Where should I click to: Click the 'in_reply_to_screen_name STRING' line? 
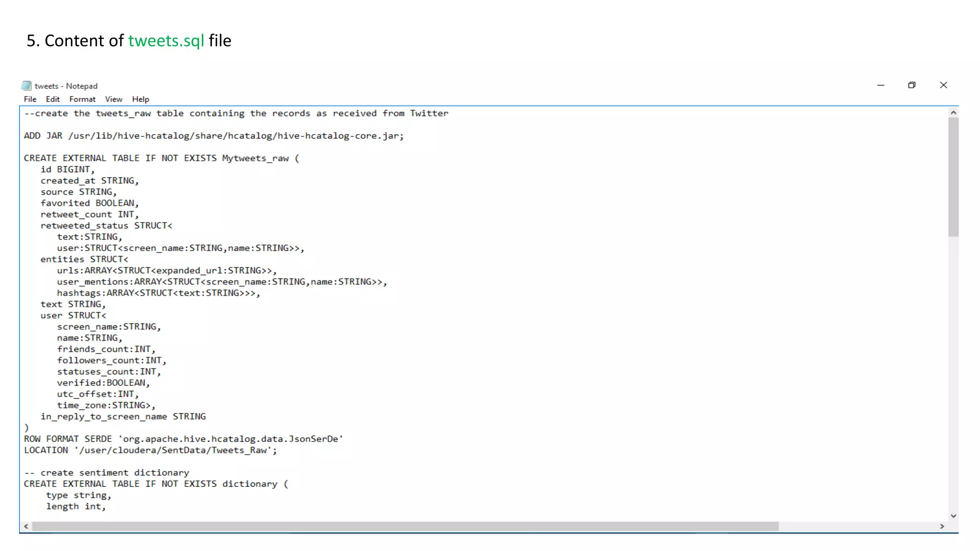tap(123, 417)
